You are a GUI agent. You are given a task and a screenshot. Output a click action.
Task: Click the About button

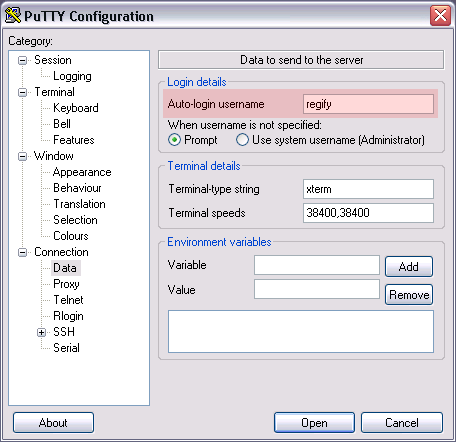click(x=53, y=423)
